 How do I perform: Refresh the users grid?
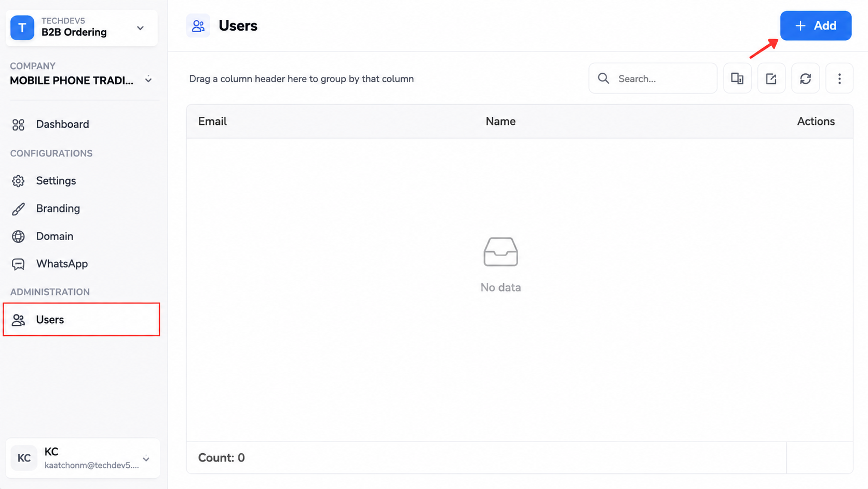pos(805,78)
